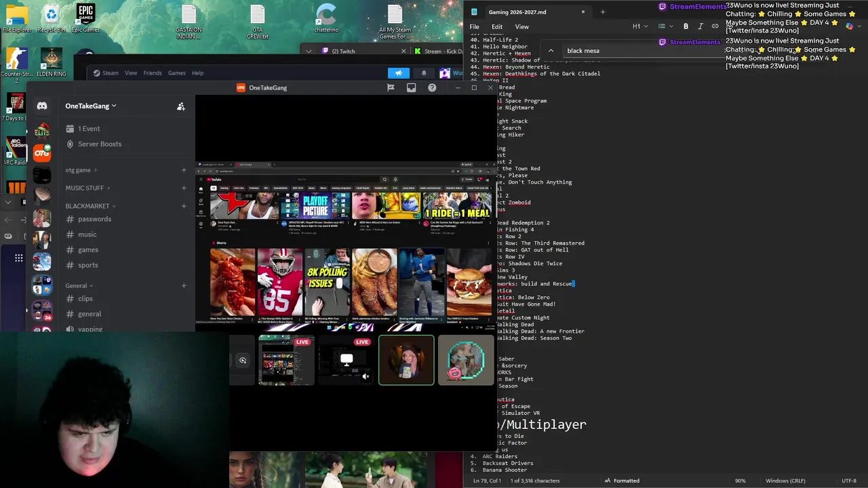Toggle bold formatting in Notepad
This screenshot has width=868, height=488.
686,26
